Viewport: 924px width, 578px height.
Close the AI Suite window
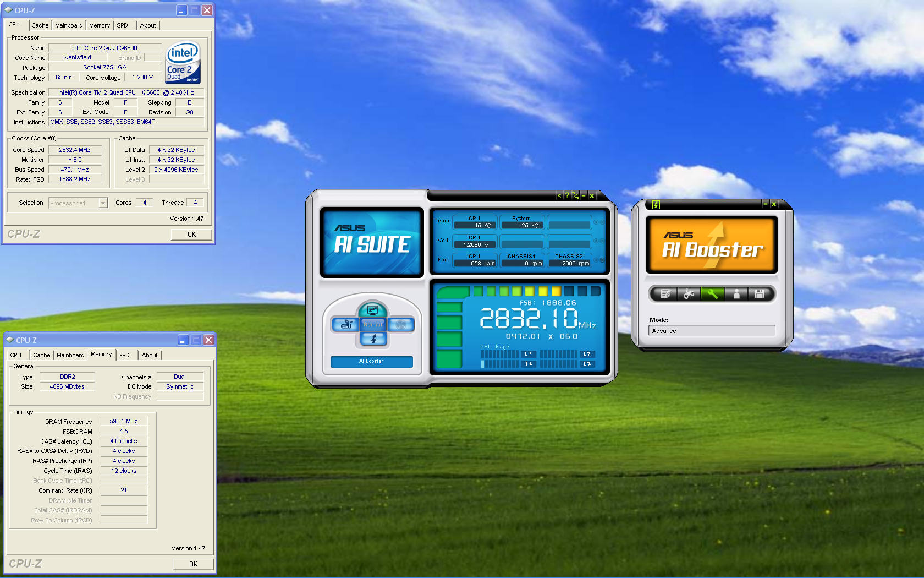point(592,195)
